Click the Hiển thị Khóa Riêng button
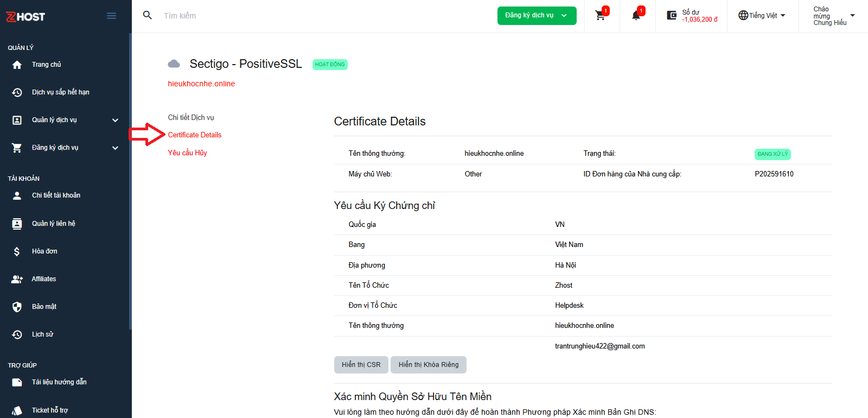The height and width of the screenshot is (418, 868). 429,365
